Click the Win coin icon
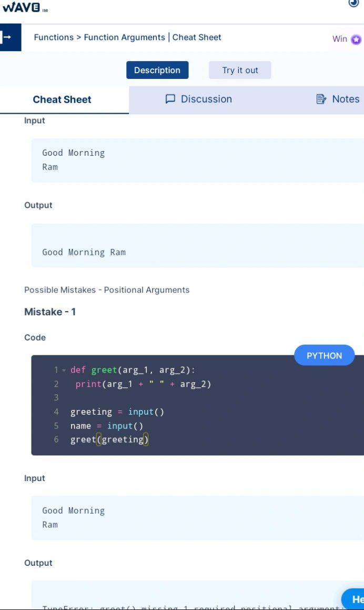The width and height of the screenshot is (364, 610). coord(356,39)
